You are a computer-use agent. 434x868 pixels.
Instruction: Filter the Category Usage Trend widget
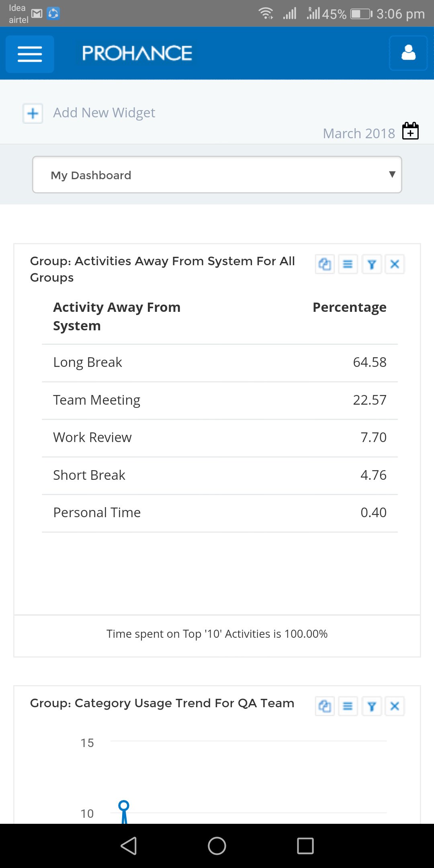tap(372, 706)
